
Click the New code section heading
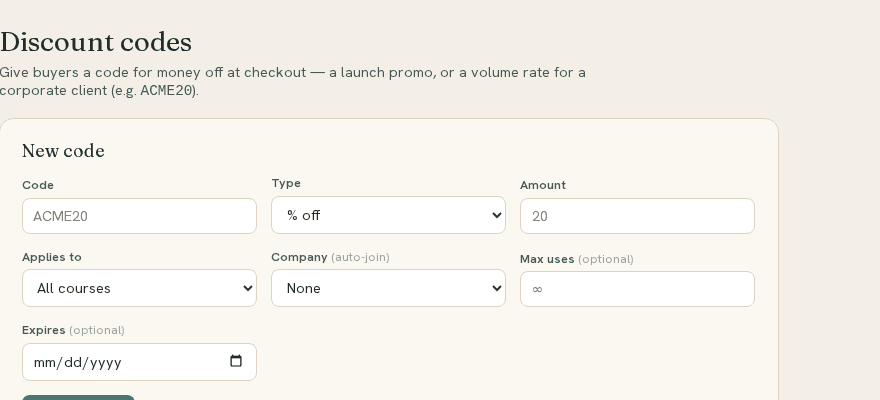coord(63,151)
